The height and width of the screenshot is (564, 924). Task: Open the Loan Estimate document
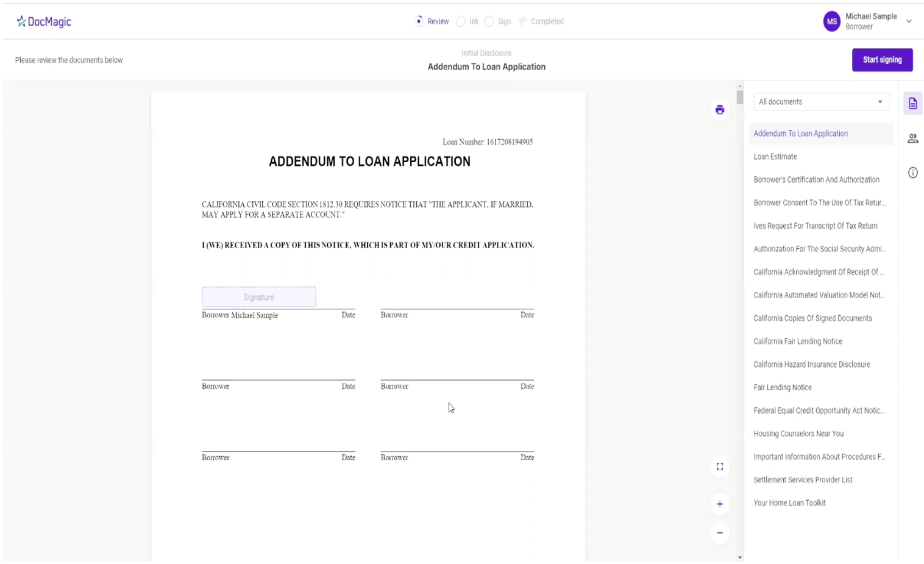coord(821,157)
